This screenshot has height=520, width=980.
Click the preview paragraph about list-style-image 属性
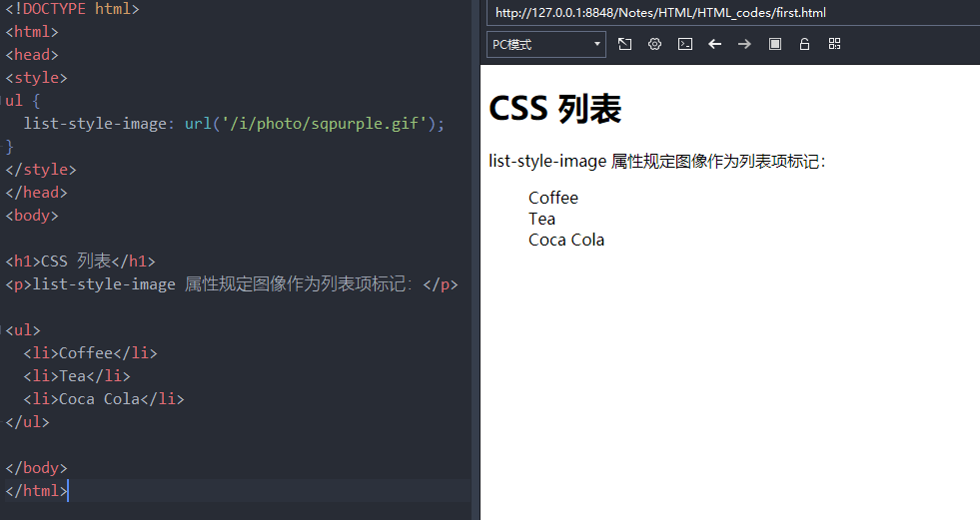click(x=657, y=161)
